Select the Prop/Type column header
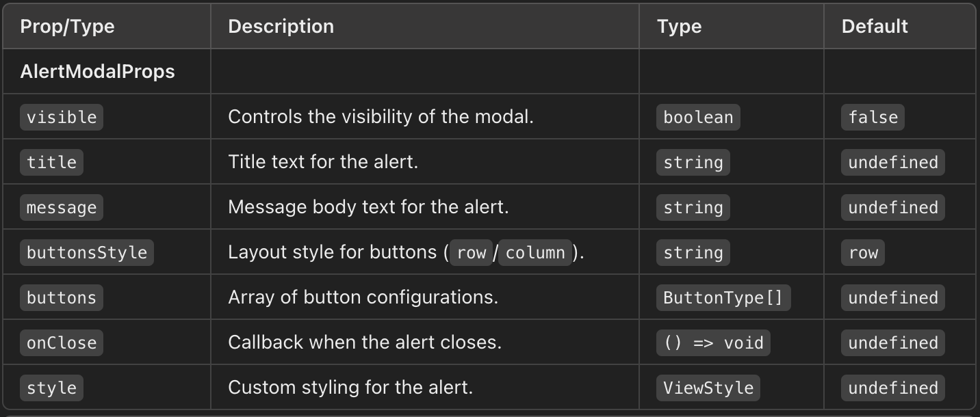 (67, 26)
